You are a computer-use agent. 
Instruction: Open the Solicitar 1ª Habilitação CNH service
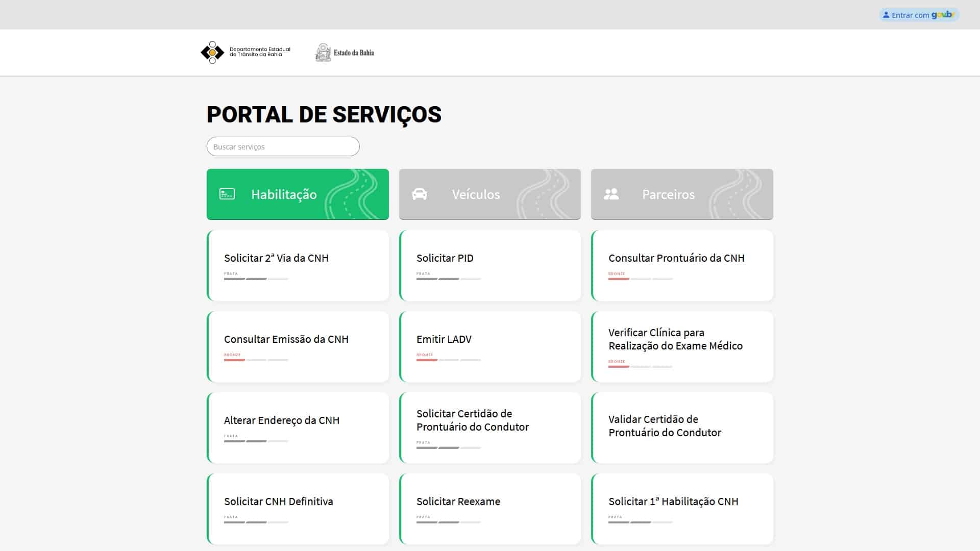[x=682, y=509]
